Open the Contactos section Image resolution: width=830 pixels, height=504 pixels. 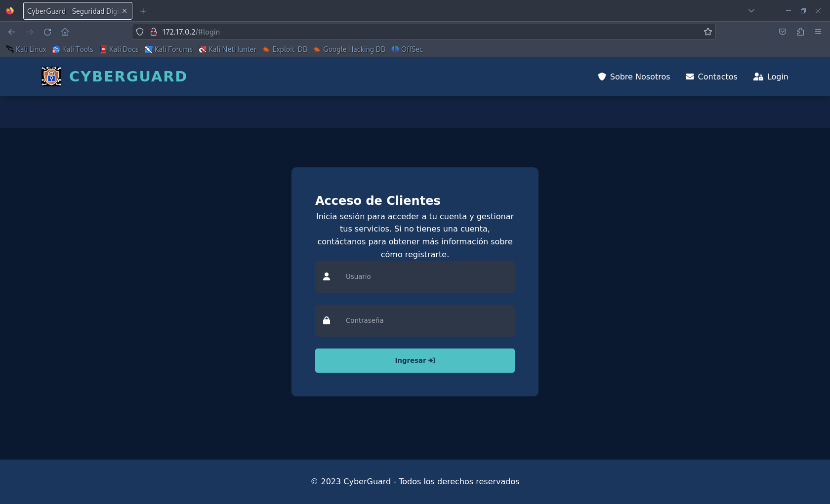tap(711, 77)
